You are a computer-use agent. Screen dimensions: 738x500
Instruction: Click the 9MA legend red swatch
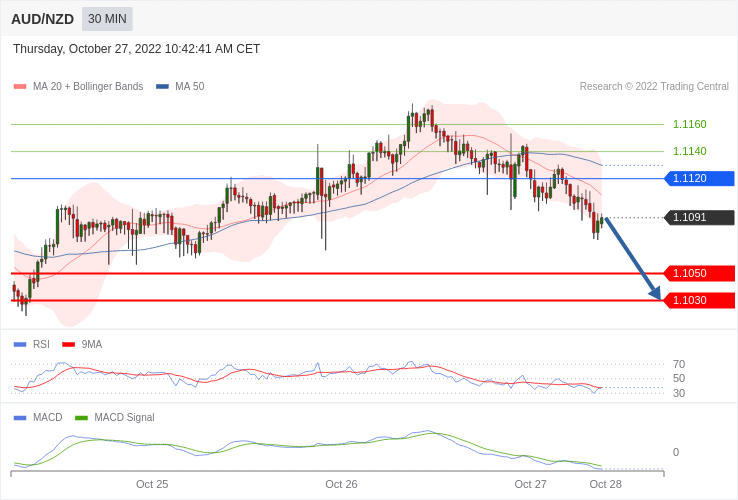coord(69,345)
